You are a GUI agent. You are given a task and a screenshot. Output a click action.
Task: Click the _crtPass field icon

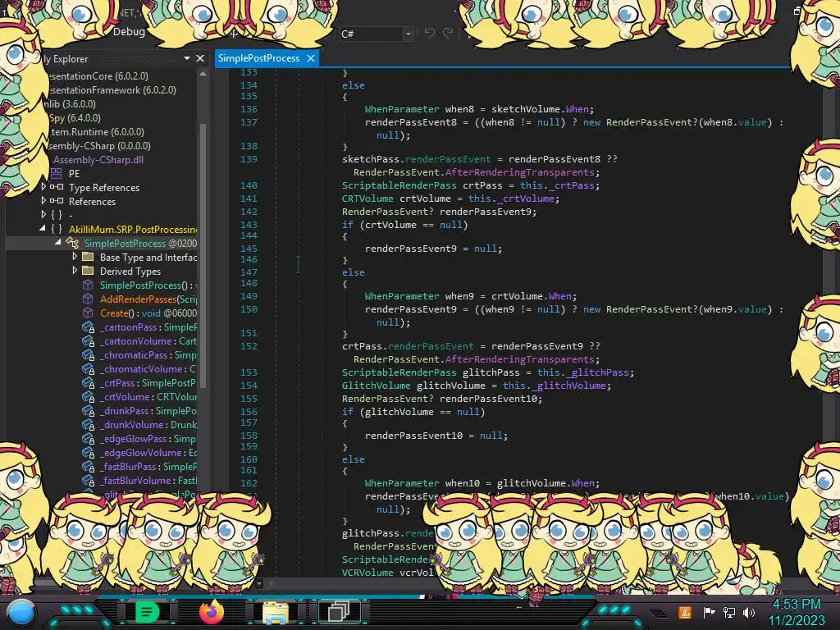point(88,382)
